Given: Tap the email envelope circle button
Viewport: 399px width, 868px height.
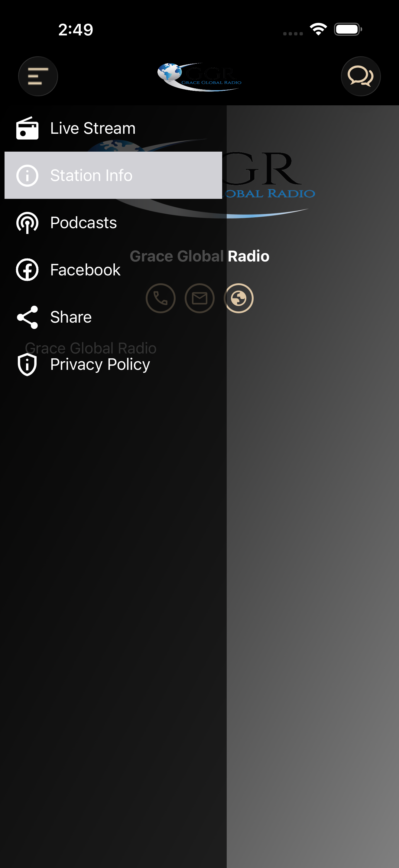Looking at the screenshot, I should (x=199, y=298).
